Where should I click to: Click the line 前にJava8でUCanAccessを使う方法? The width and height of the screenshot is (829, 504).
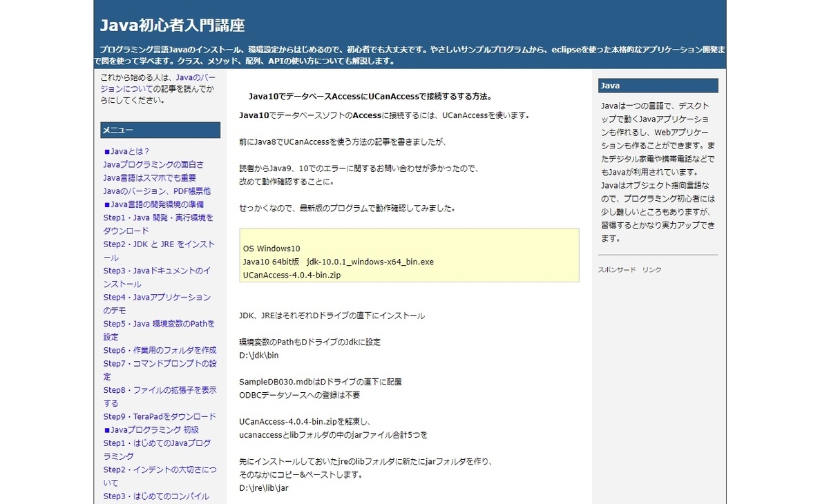pyautogui.click(x=343, y=142)
